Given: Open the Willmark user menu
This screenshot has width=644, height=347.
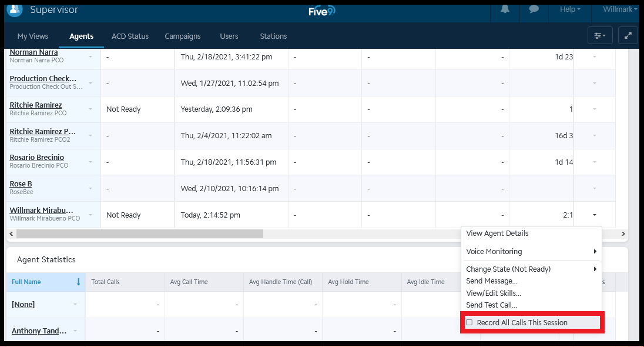Looking at the screenshot, I should [x=619, y=9].
